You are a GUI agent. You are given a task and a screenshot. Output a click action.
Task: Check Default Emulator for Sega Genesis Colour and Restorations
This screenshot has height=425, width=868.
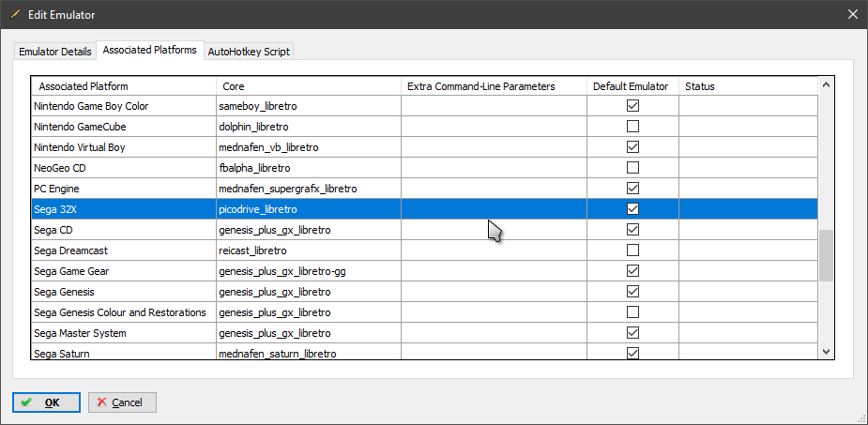(x=632, y=312)
